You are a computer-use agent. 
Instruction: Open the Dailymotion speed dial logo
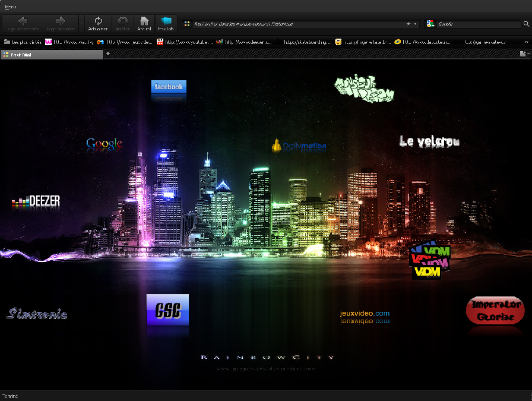tap(299, 146)
